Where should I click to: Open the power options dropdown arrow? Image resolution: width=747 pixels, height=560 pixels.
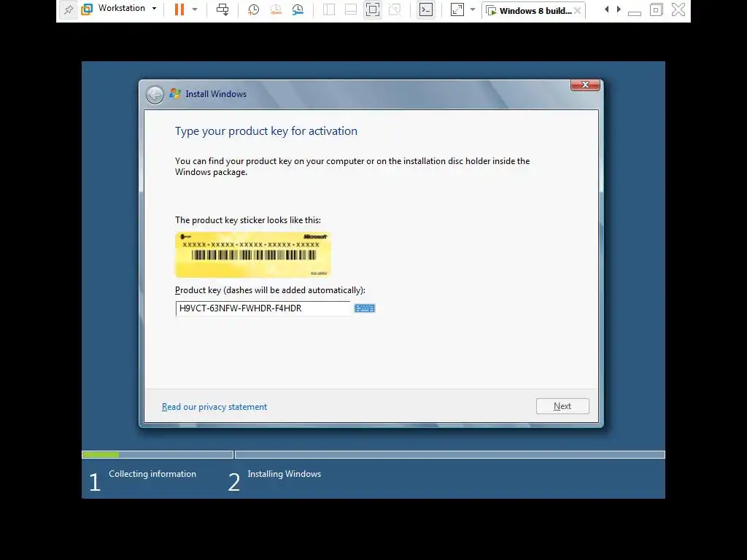point(195,9)
